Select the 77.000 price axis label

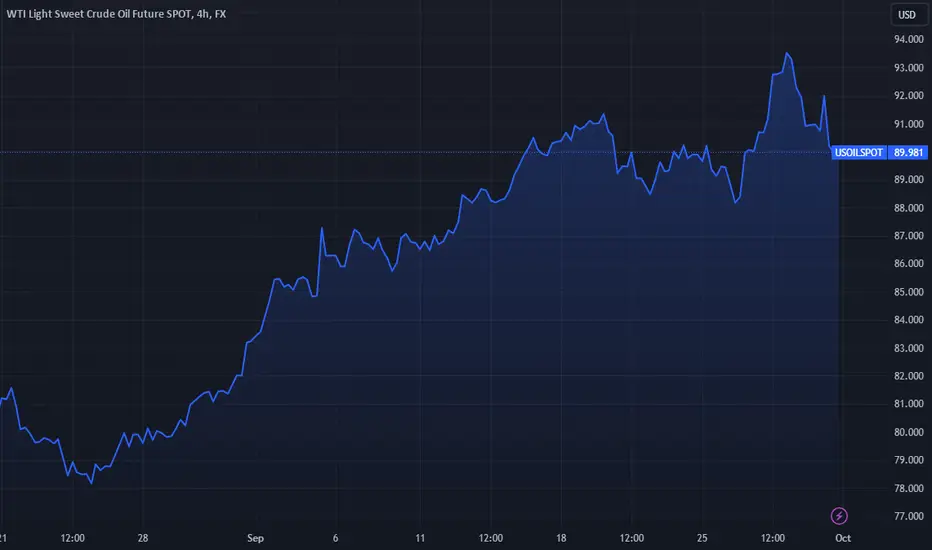click(909, 516)
